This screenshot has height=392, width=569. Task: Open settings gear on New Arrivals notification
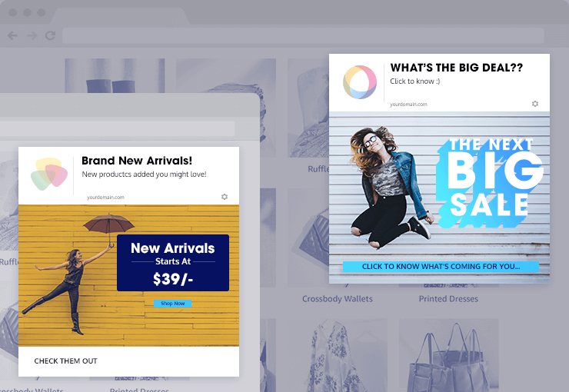click(x=225, y=197)
